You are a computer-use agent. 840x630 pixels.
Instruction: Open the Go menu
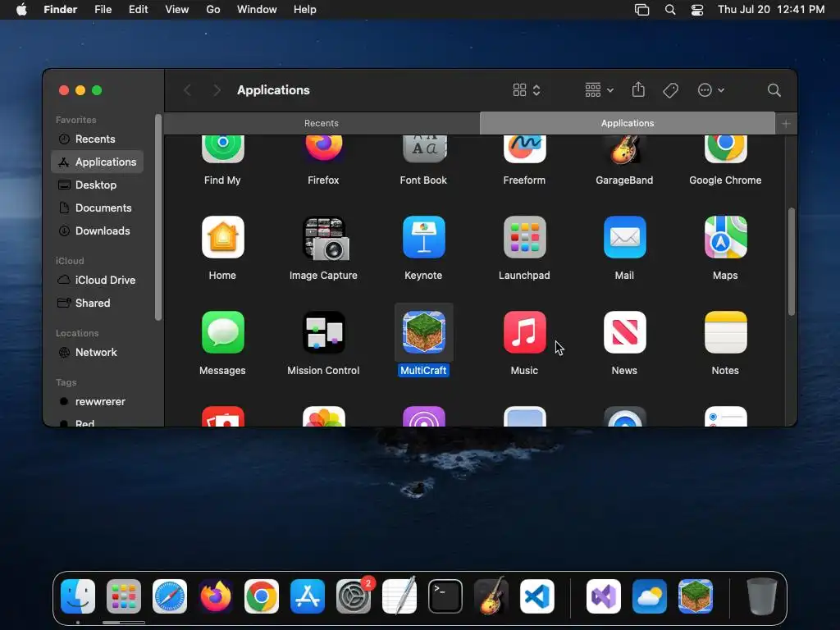tap(213, 10)
